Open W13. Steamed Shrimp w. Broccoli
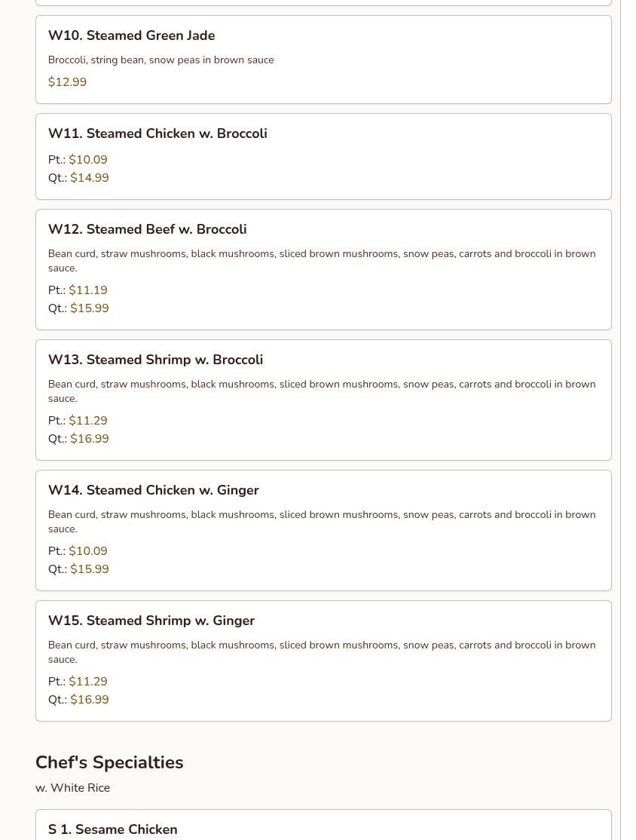Screen dimensions: 636x840 pyautogui.click(x=155, y=360)
